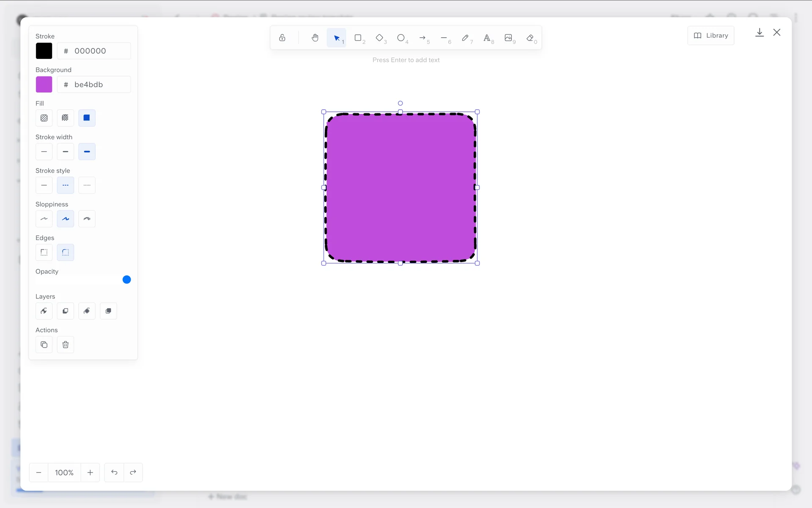The image size is (812, 508).
Task: Open the Library panel
Action: coord(711,36)
